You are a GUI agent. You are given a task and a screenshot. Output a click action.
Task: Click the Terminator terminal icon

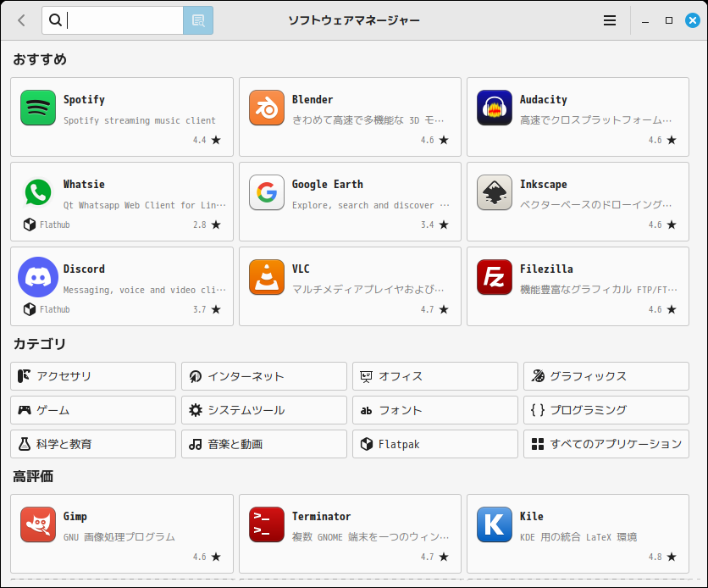(267, 524)
